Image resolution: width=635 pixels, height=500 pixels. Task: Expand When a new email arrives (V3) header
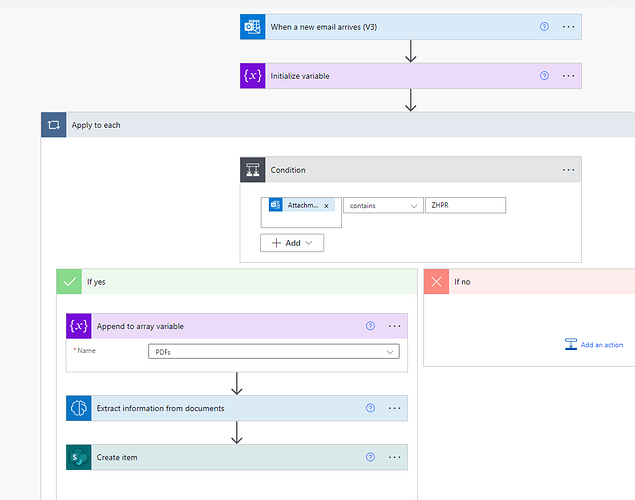(411, 27)
